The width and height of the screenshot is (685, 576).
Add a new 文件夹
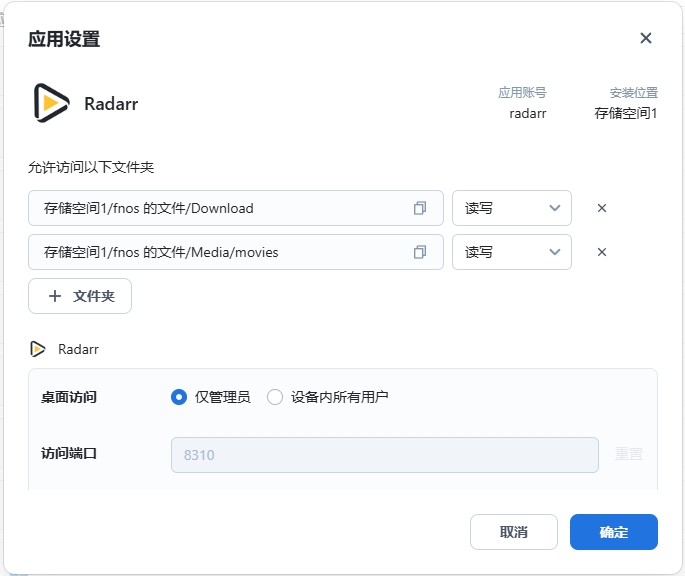click(x=80, y=296)
